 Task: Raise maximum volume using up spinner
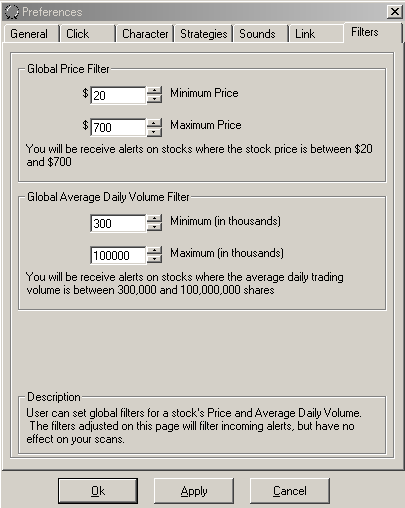(x=154, y=251)
